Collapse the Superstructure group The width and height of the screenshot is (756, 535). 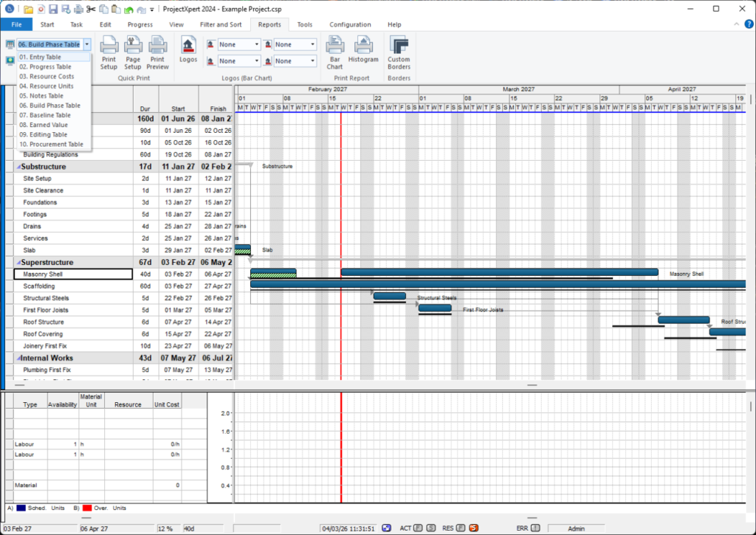click(x=18, y=263)
